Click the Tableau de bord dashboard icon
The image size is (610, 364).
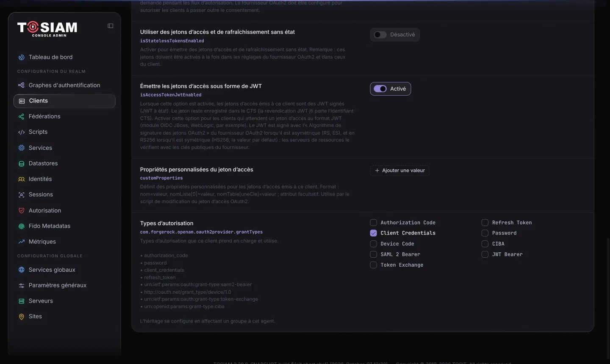[22, 57]
